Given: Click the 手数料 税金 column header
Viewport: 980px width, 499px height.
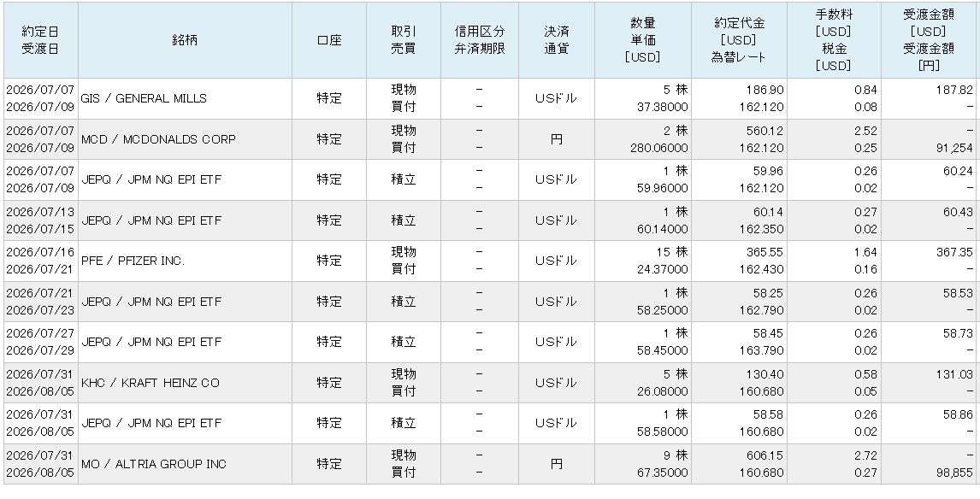Looking at the screenshot, I should point(834,40).
